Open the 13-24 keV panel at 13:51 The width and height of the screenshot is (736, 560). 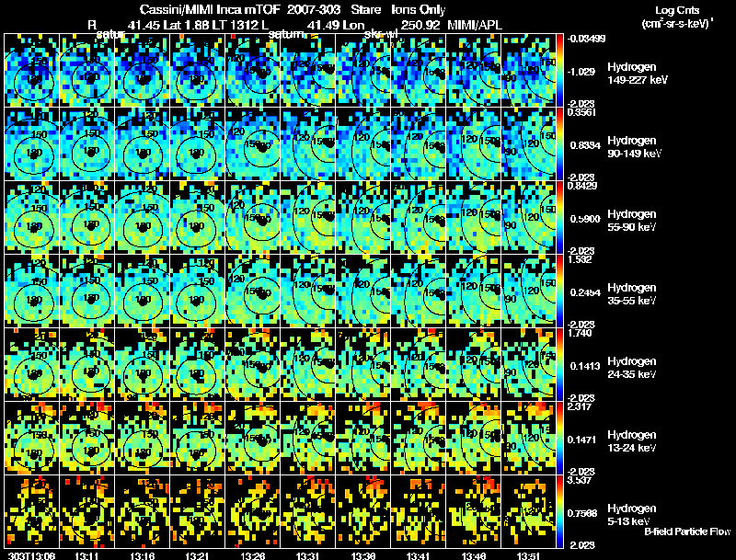click(x=528, y=439)
